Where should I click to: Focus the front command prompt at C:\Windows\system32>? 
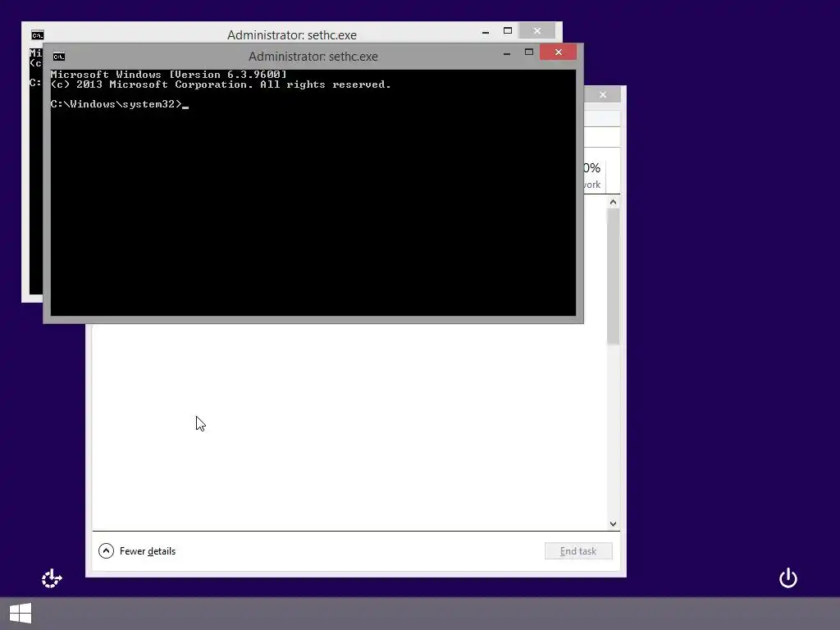pos(120,104)
